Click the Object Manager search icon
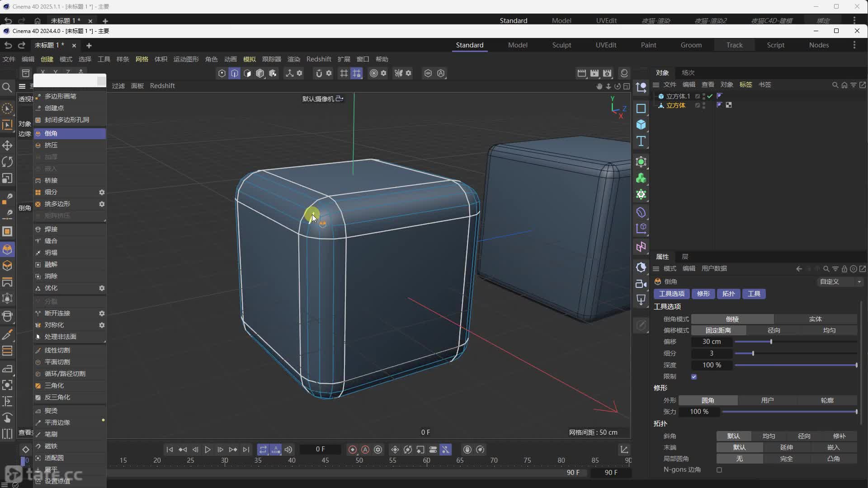 click(x=835, y=85)
